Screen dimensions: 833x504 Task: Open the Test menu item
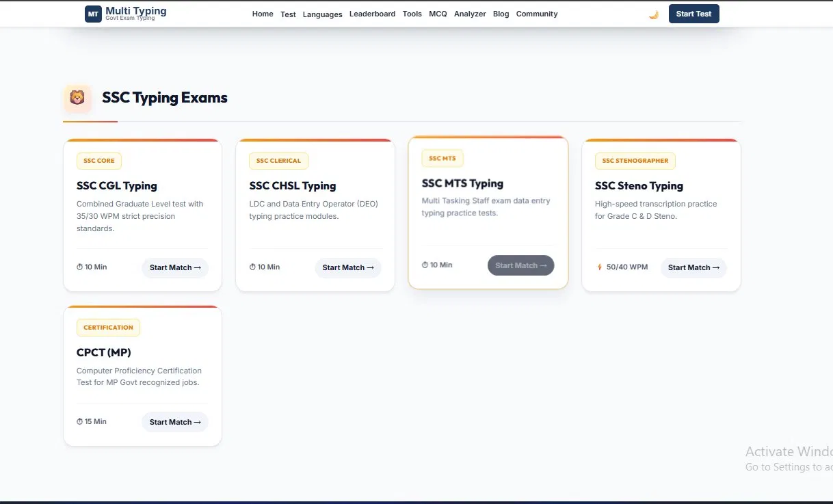[x=289, y=14]
